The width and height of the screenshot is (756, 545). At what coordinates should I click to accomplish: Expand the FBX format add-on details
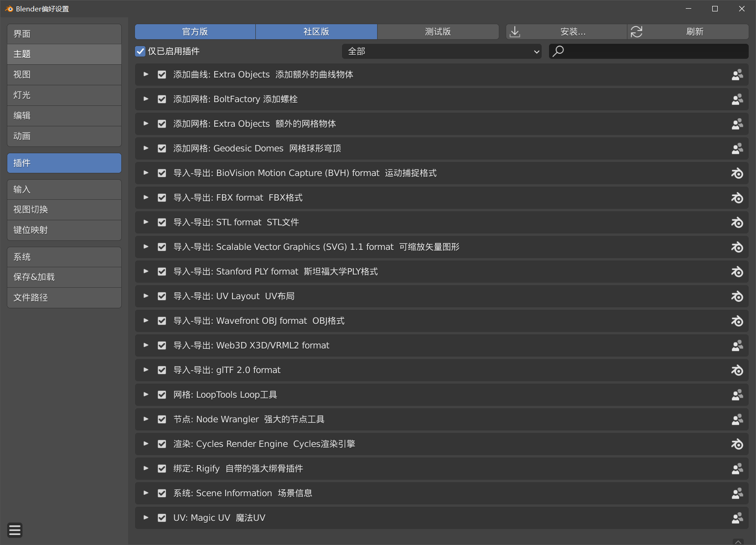[146, 197]
